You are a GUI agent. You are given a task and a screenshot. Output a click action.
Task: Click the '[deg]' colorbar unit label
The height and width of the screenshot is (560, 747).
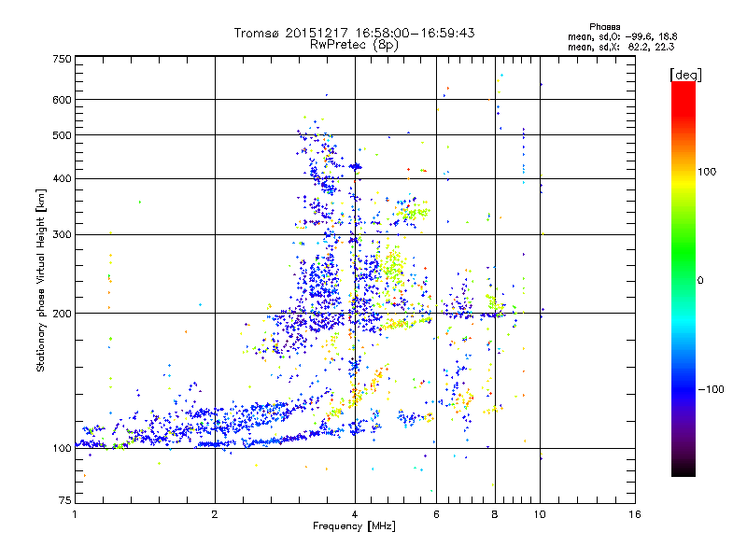(x=685, y=75)
